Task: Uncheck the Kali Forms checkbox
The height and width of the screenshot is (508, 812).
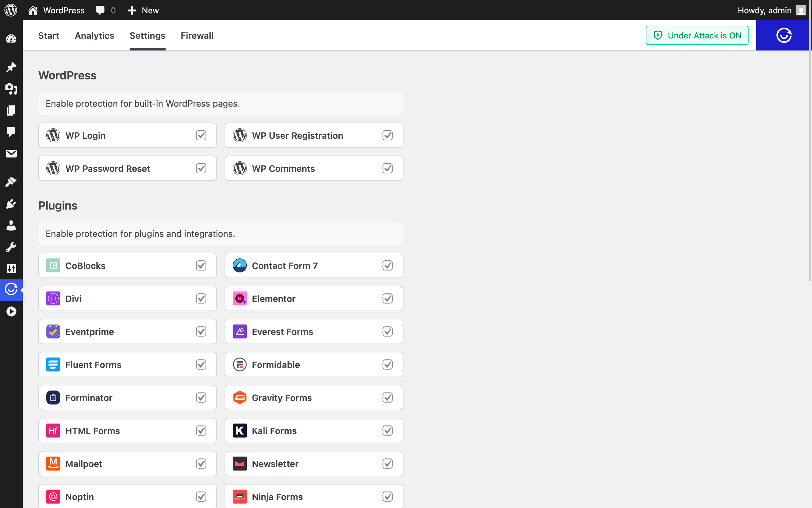Action: click(x=388, y=431)
